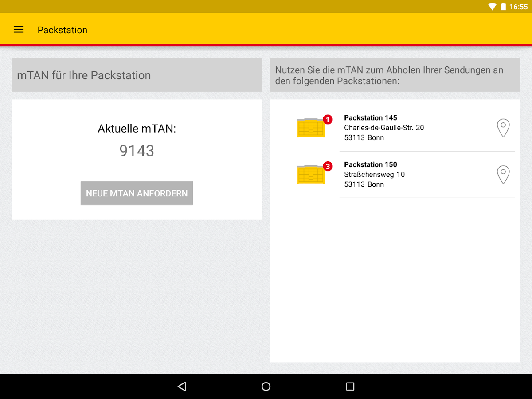Select the Packstation 150 entry name

(x=371, y=164)
